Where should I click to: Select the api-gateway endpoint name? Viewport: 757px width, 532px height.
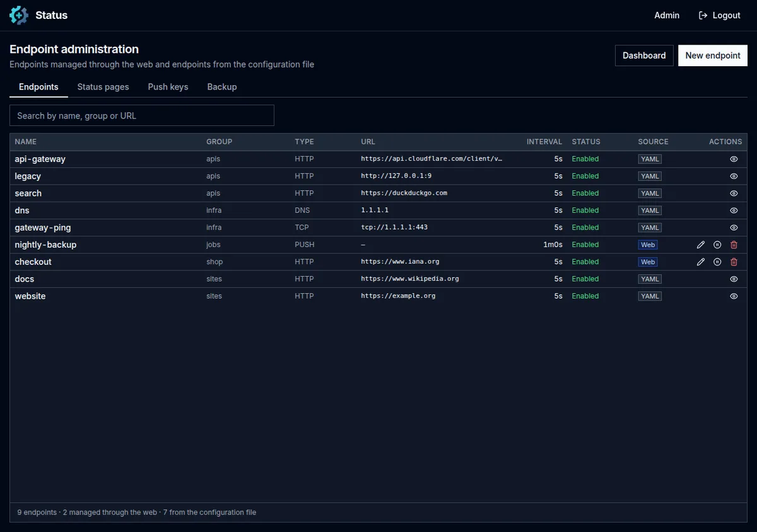(40, 159)
